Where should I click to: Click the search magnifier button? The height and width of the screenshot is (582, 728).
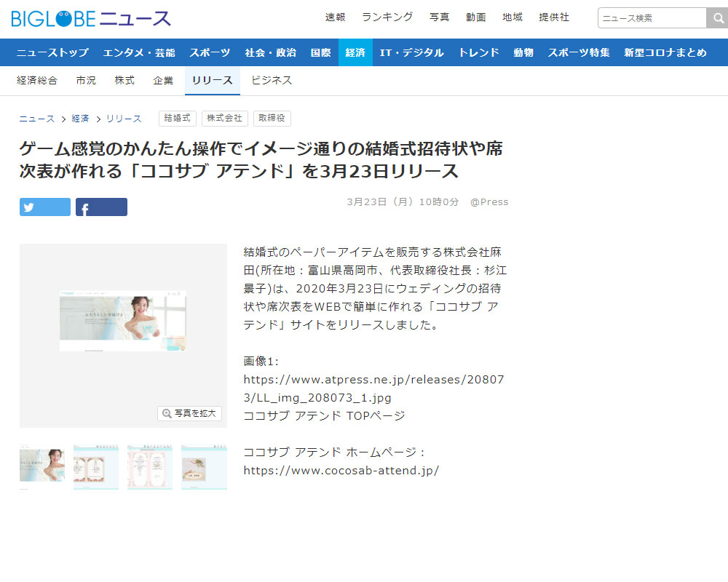tap(717, 18)
